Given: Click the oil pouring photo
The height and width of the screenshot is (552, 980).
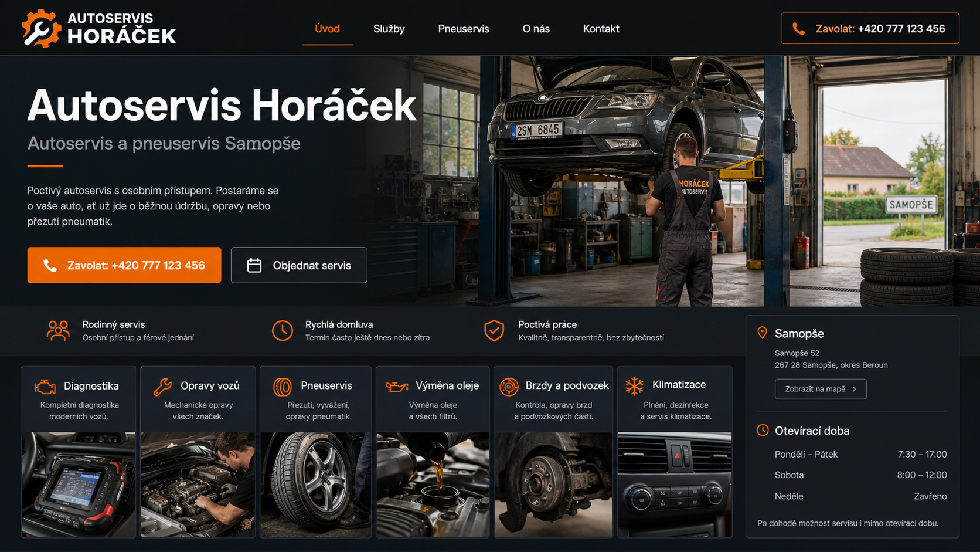Looking at the screenshot, I should coord(433,485).
